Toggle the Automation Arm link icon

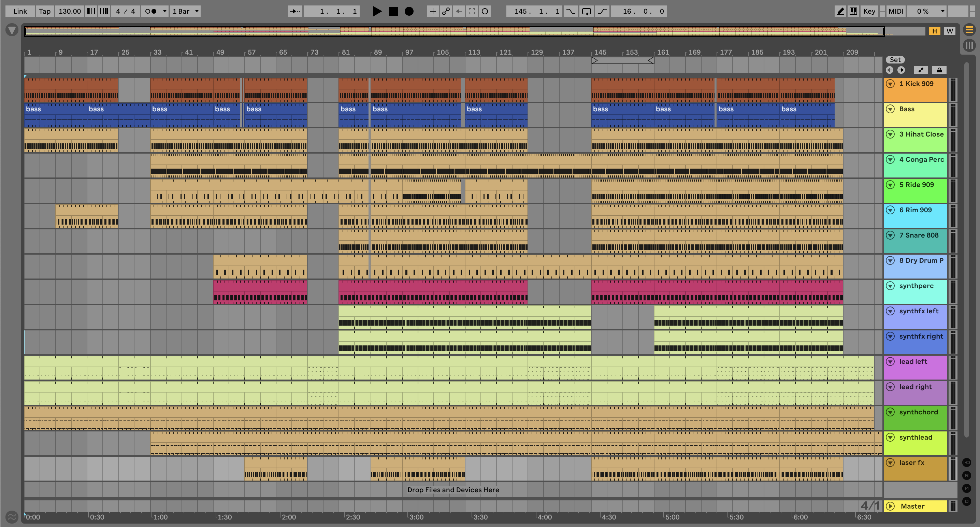click(446, 11)
